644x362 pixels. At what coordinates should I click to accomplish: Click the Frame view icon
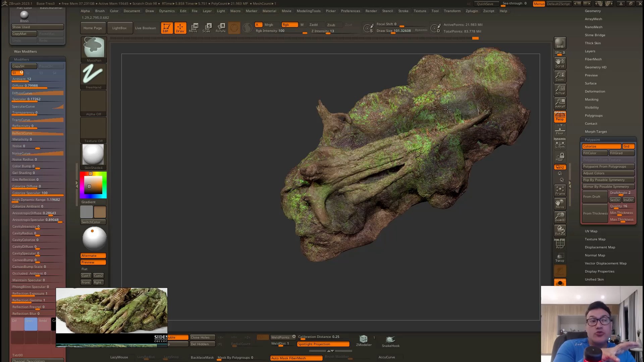[560, 190]
